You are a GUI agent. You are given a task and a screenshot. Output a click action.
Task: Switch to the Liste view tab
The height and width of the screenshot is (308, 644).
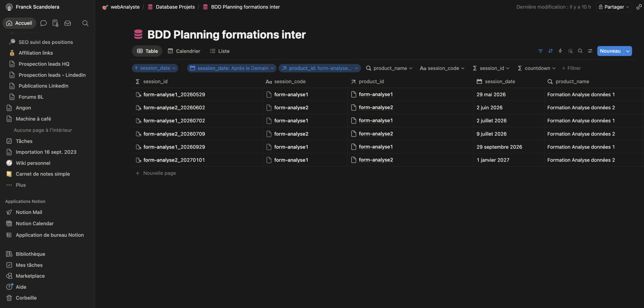(x=220, y=51)
